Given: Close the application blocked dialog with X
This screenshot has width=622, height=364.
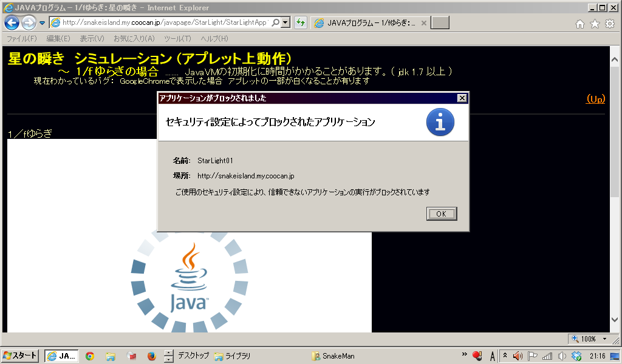Looking at the screenshot, I should point(462,98).
